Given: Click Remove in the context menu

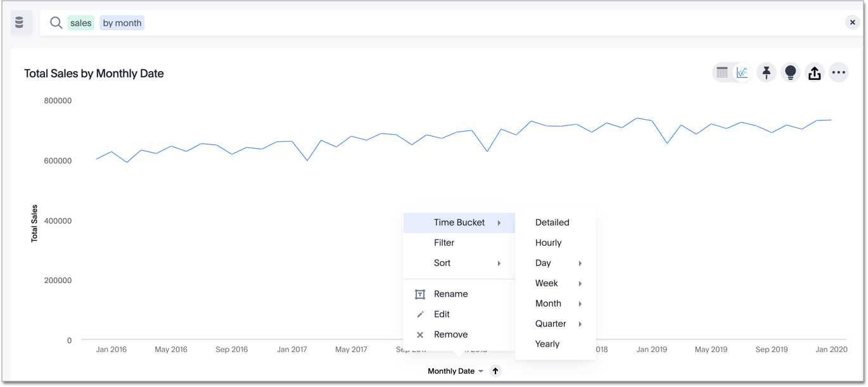Looking at the screenshot, I should (450, 334).
